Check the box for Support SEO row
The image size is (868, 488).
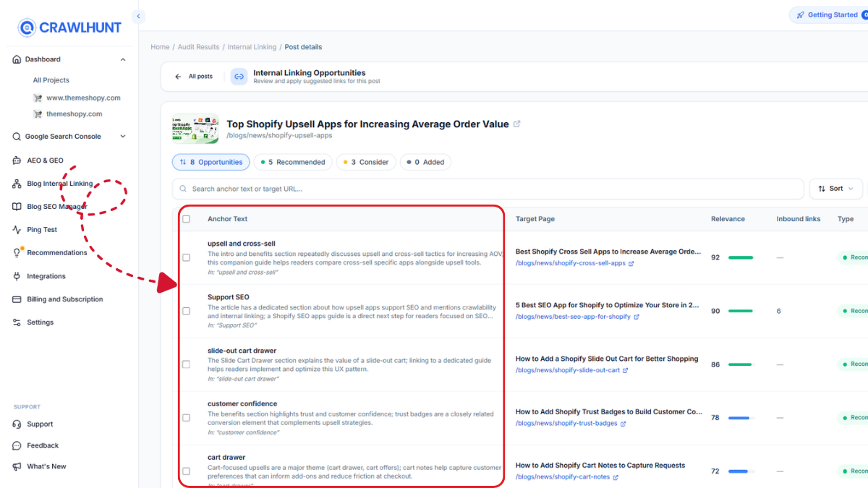187,311
